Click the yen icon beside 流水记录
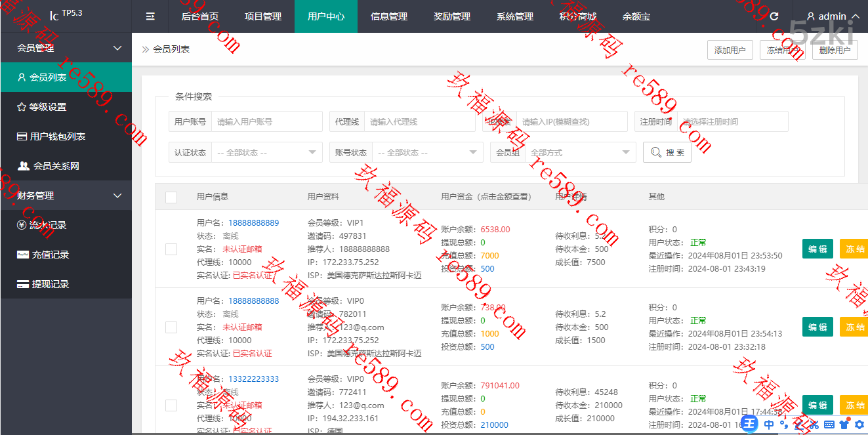The image size is (868, 435). pyautogui.click(x=22, y=225)
